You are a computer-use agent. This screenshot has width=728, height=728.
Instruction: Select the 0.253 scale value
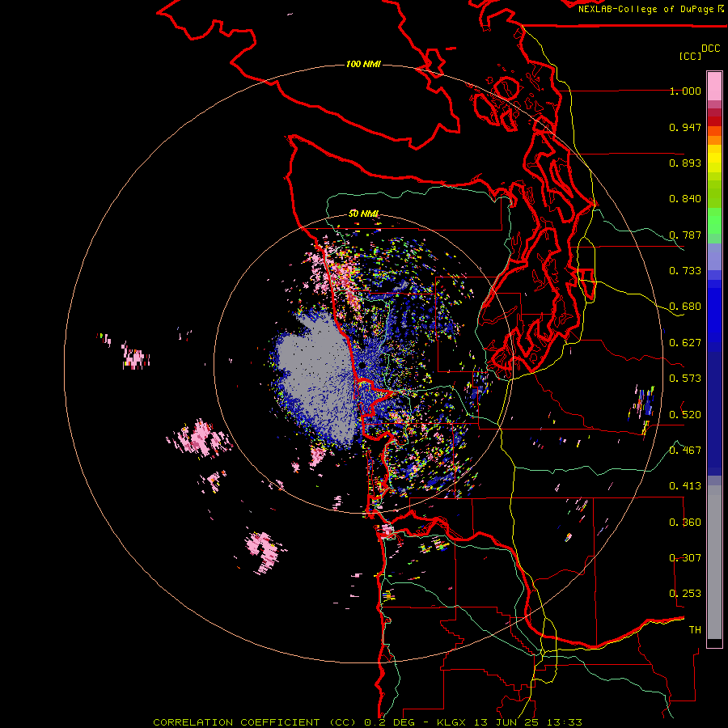(x=685, y=594)
